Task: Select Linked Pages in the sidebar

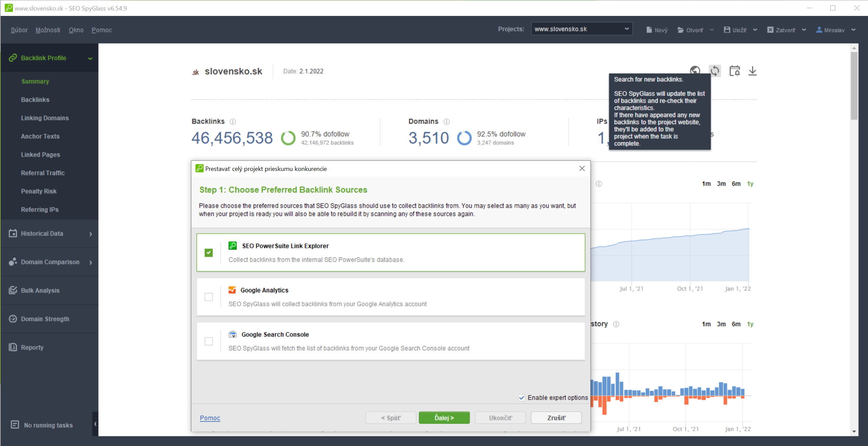Action: 40,155
